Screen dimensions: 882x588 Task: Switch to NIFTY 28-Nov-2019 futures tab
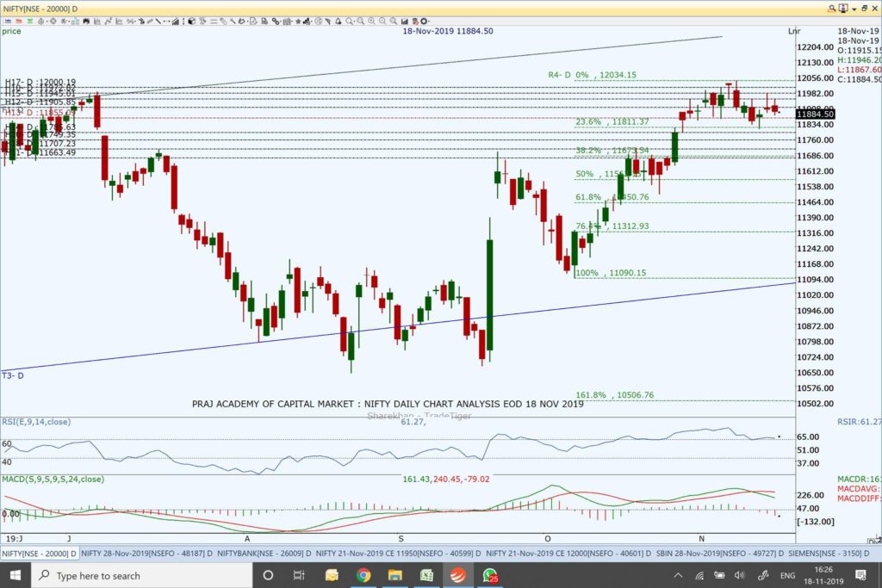[146, 554]
